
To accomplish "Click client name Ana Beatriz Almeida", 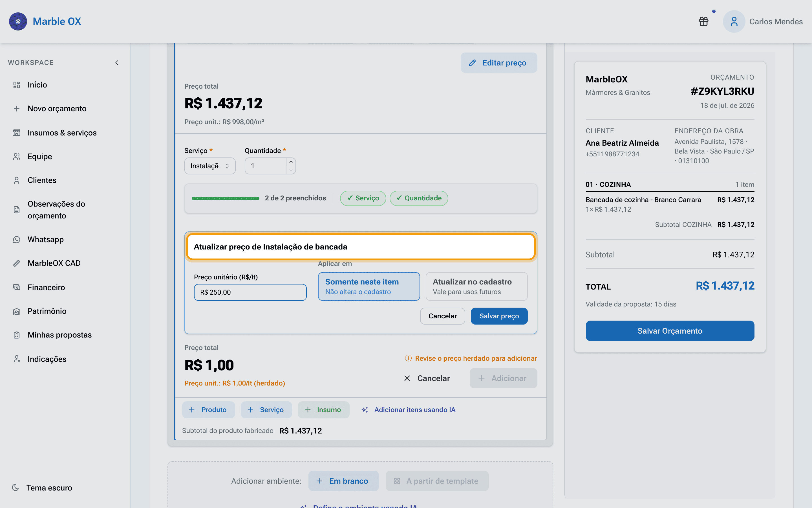I will 622,143.
